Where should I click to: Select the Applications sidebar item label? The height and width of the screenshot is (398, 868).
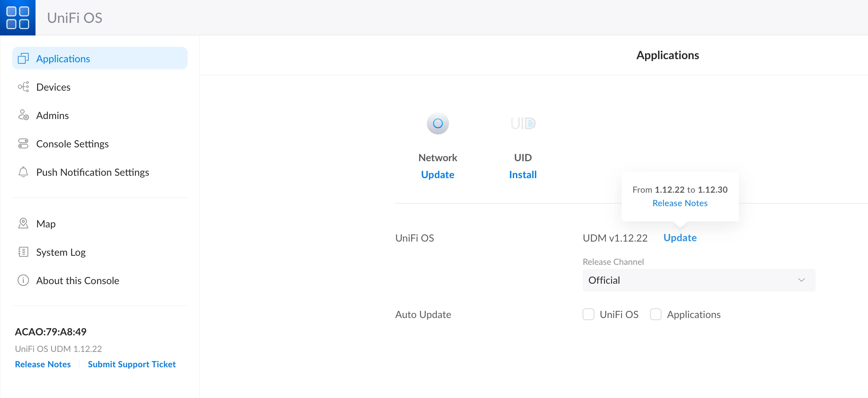(x=63, y=59)
